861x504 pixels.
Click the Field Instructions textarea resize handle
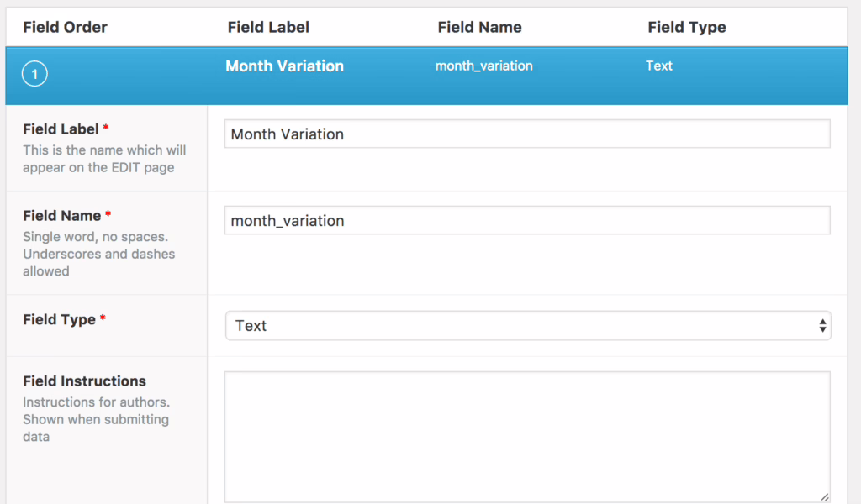[x=824, y=496]
